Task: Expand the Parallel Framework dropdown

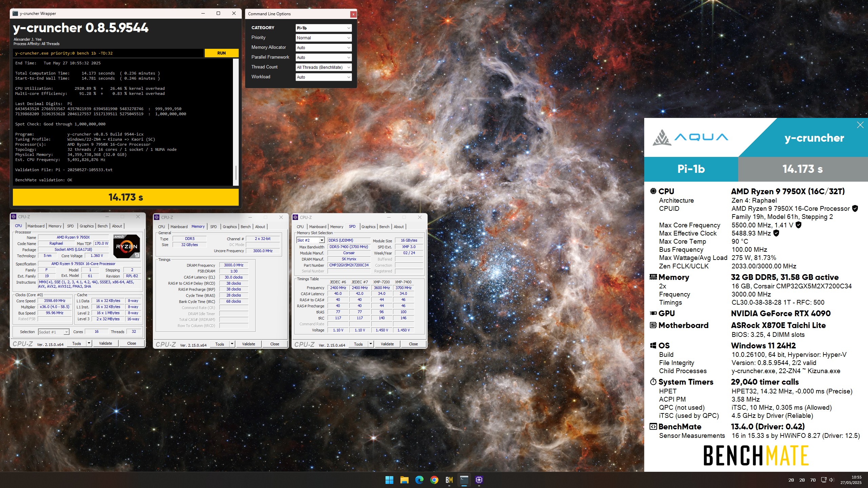Action: coord(323,57)
